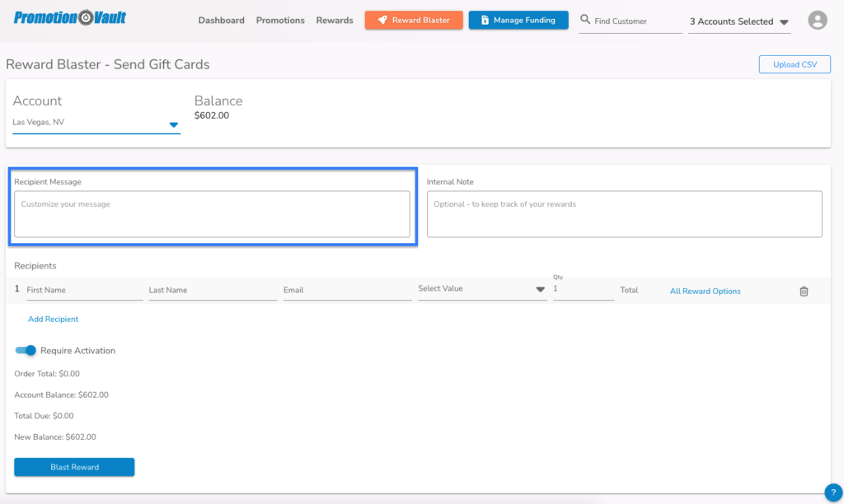
Task: Click the Reward Blaster - Send Gift Cards heading
Action: 108,64
